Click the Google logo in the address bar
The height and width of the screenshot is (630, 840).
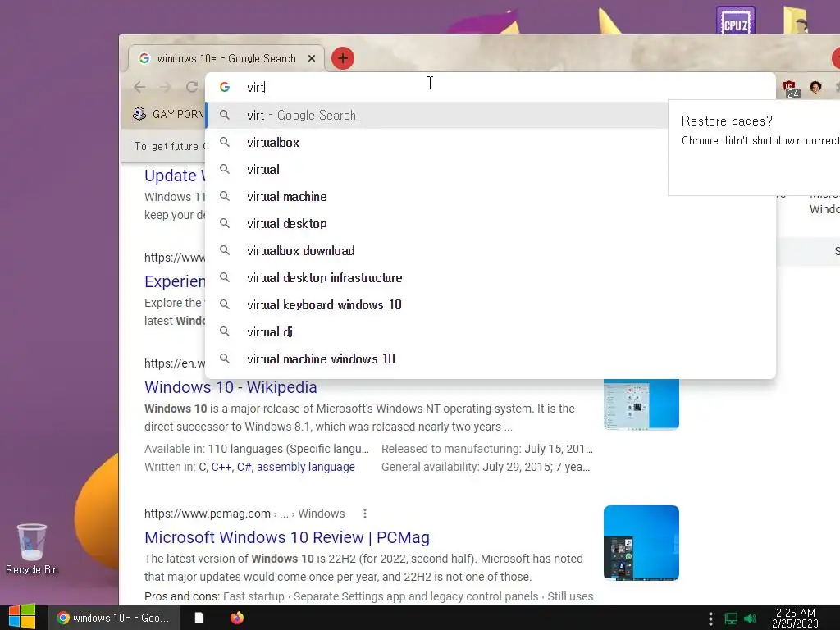[x=225, y=87]
